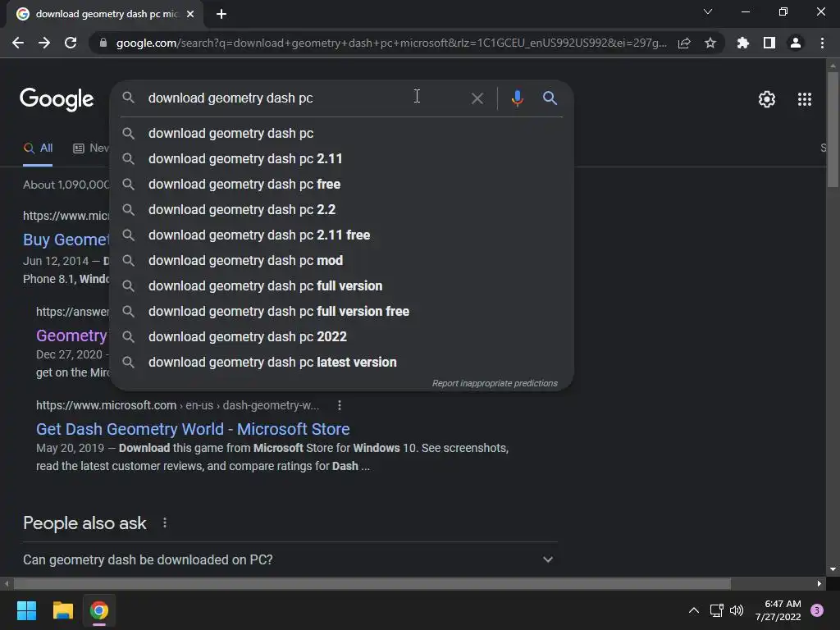The width and height of the screenshot is (840, 630).
Task: Open the Extensions puzzle icon
Action: 743,43
